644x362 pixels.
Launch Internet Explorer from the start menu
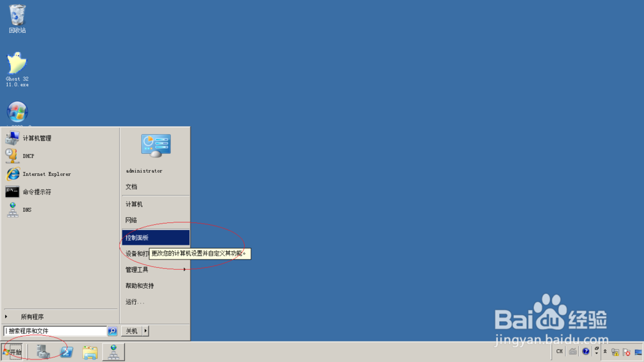click(61, 174)
